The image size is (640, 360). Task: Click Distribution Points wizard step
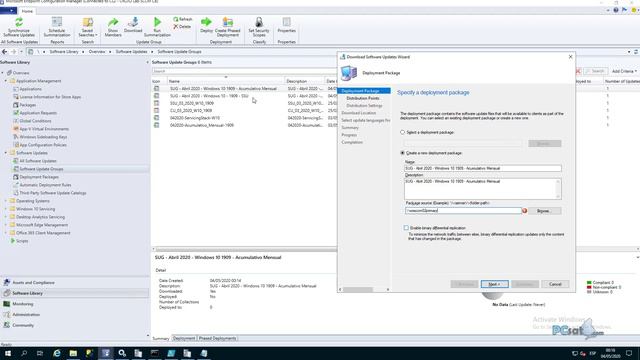[x=363, y=98]
